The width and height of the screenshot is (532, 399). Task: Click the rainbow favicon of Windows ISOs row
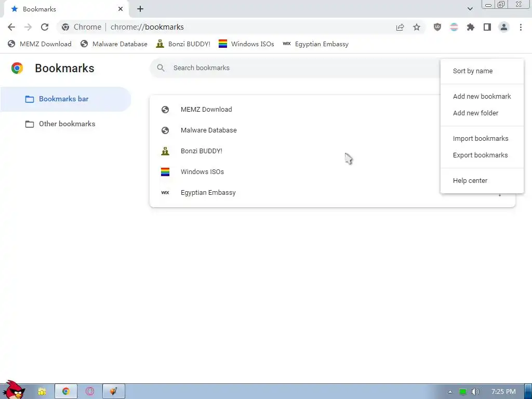coord(165,171)
